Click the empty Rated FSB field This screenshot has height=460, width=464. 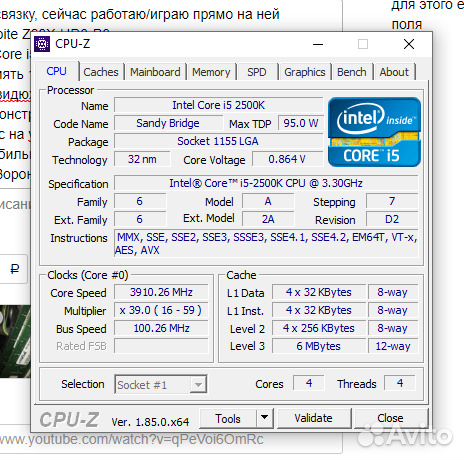pos(161,346)
